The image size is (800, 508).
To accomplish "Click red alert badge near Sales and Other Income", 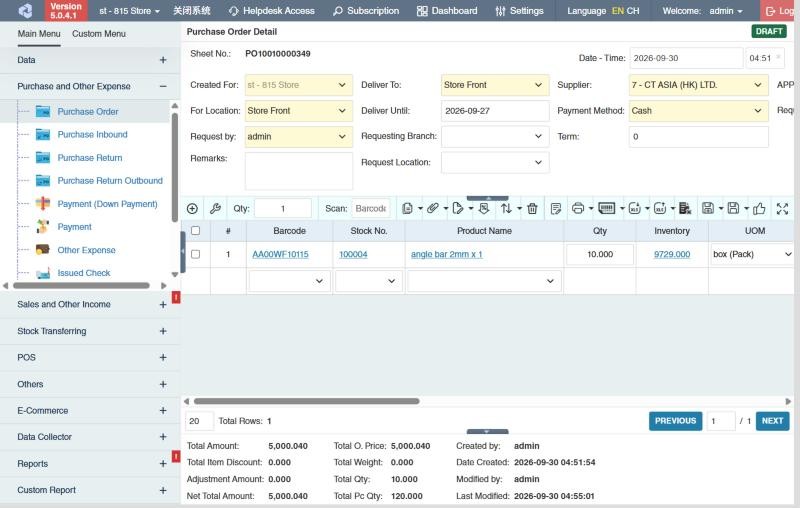I will tap(176, 297).
